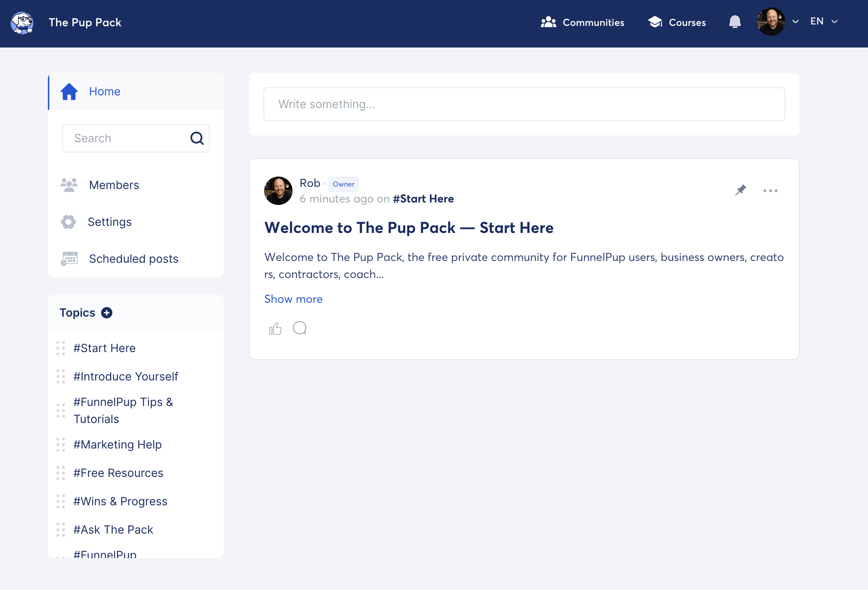Open the #Ask The Pack topic
868x590 pixels.
click(113, 529)
